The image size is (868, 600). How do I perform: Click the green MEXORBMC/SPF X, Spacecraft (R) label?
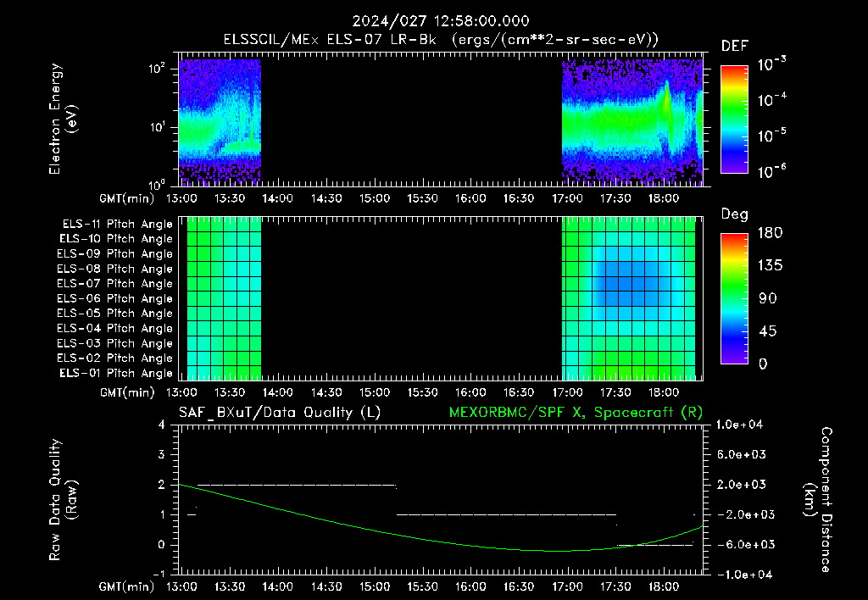pyautogui.click(x=576, y=413)
